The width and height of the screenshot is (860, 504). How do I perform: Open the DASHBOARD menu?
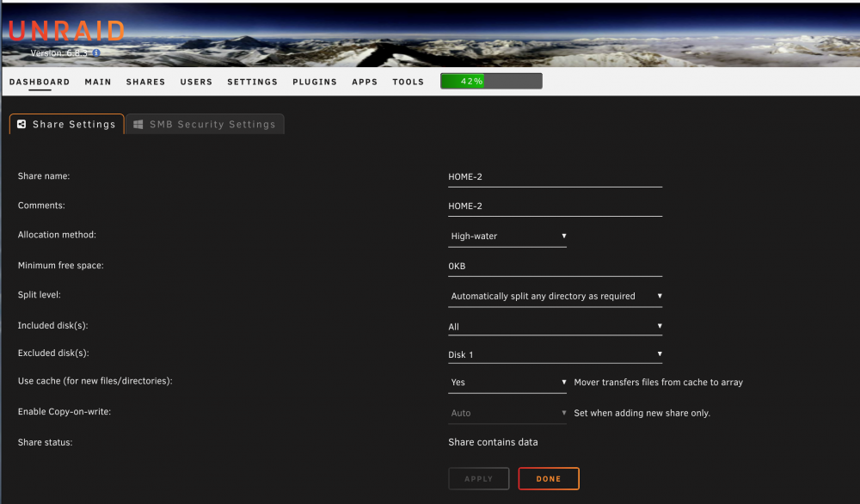pos(40,82)
